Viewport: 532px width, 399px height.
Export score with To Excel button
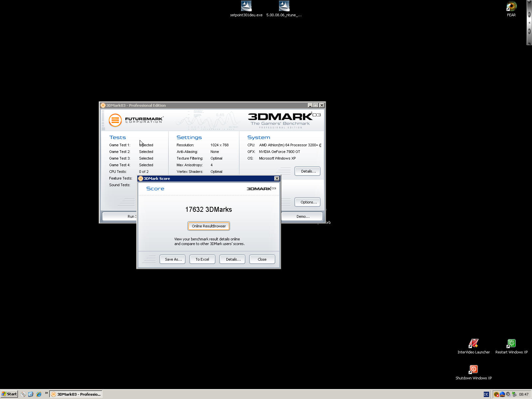202,259
